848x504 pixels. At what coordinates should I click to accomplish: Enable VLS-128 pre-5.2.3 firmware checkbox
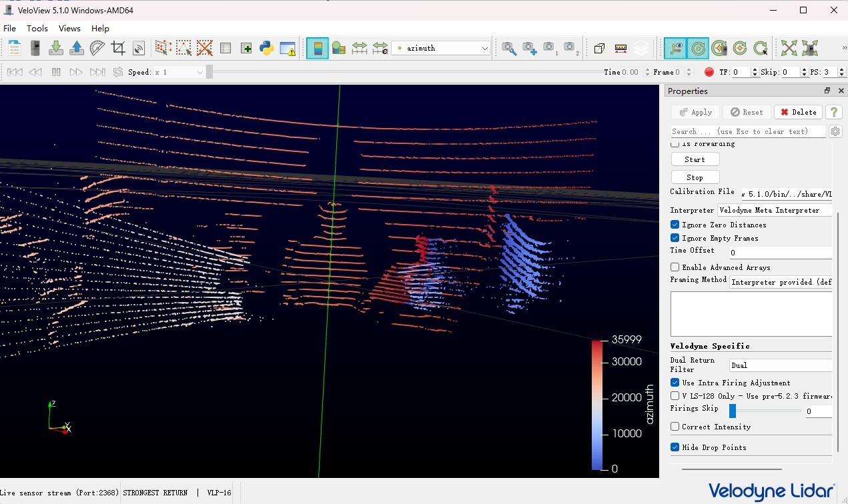point(675,396)
